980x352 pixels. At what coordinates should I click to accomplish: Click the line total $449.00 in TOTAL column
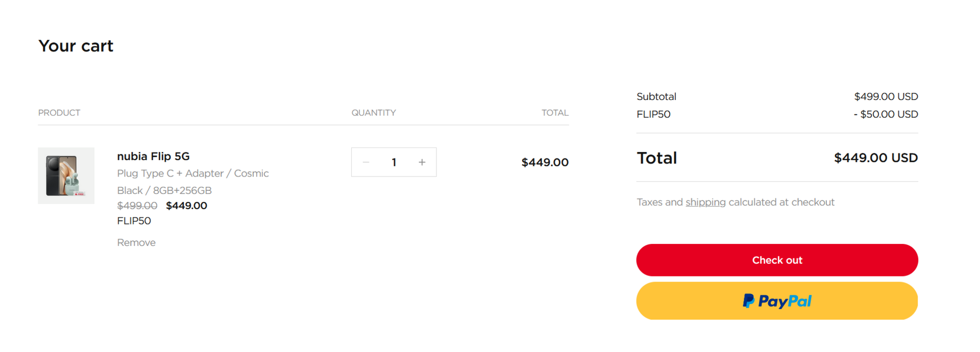coord(545,162)
